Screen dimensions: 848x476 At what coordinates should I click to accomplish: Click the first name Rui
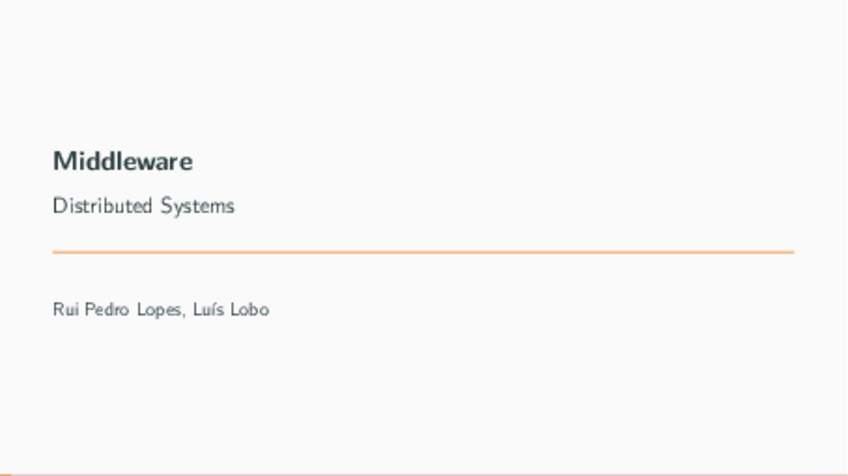click(x=66, y=310)
